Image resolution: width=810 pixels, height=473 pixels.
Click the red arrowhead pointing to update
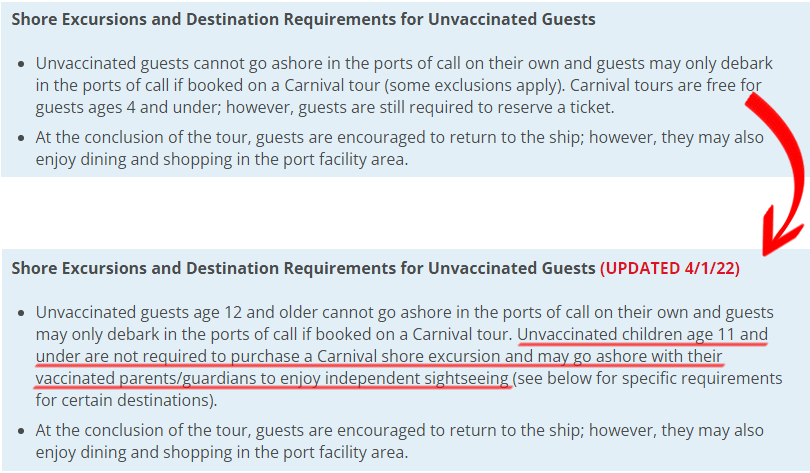pyautogui.click(x=783, y=232)
